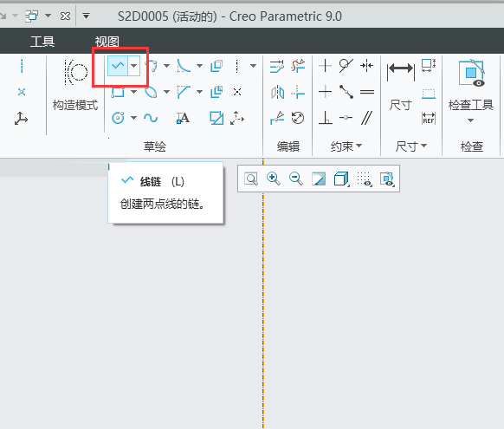The width and height of the screenshot is (504, 429).
Task: Open the Inspect Tools eye button
Action: tap(471, 90)
